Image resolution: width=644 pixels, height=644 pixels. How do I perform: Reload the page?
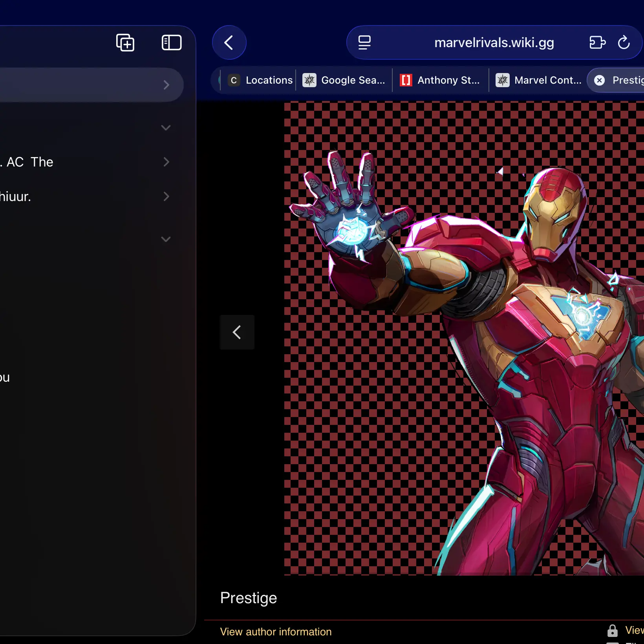pos(624,42)
